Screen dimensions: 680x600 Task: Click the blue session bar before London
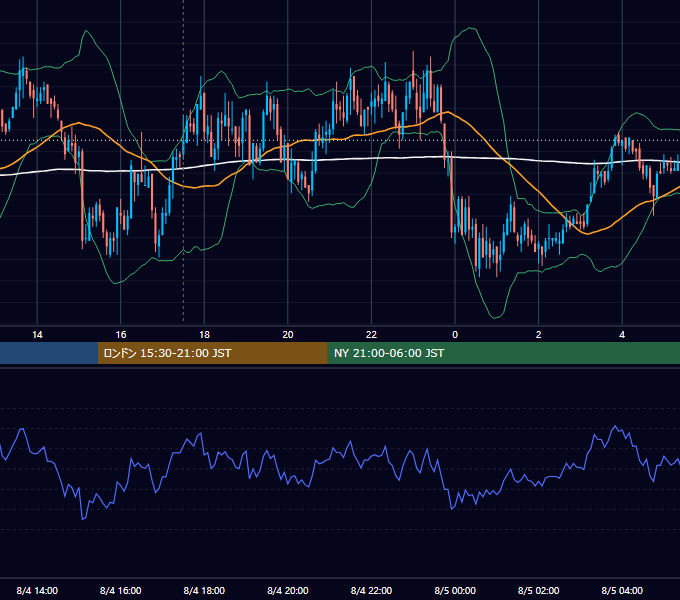pos(49,353)
